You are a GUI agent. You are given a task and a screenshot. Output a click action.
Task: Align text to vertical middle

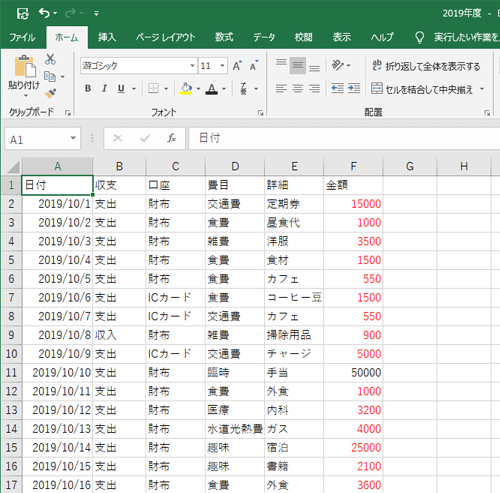298,66
